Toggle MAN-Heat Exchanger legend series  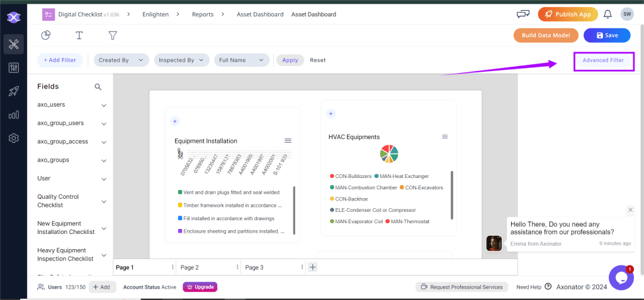click(x=402, y=176)
